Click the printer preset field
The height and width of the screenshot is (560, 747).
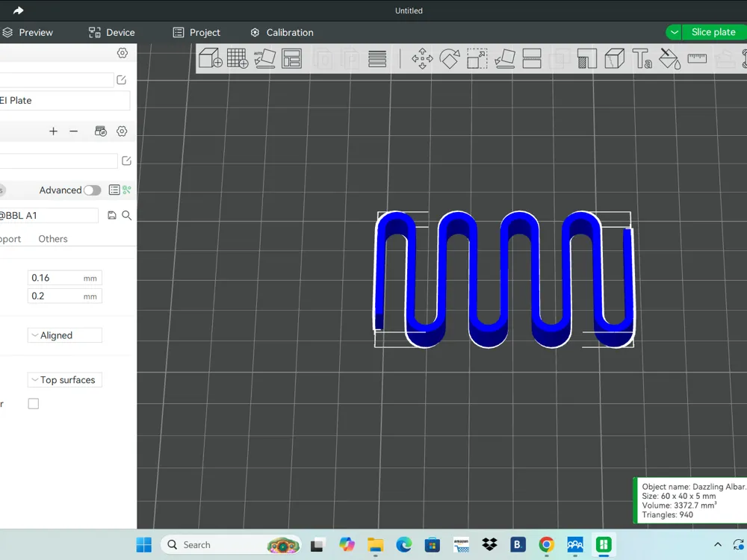[x=57, y=80]
